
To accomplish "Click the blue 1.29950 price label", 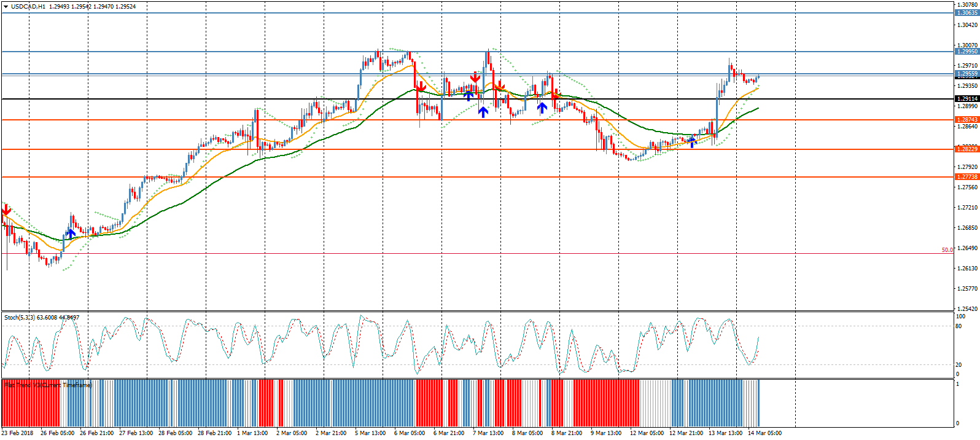I will pos(966,52).
